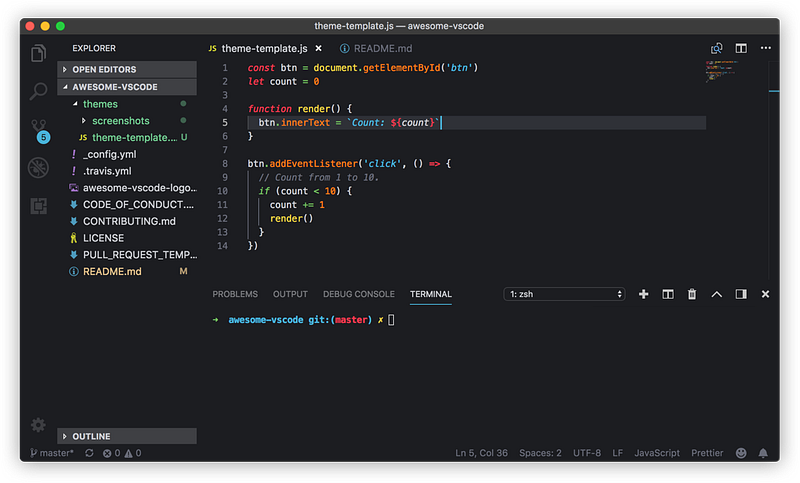Open the Manage gear settings icon
This screenshot has height=483, width=800.
38,425
